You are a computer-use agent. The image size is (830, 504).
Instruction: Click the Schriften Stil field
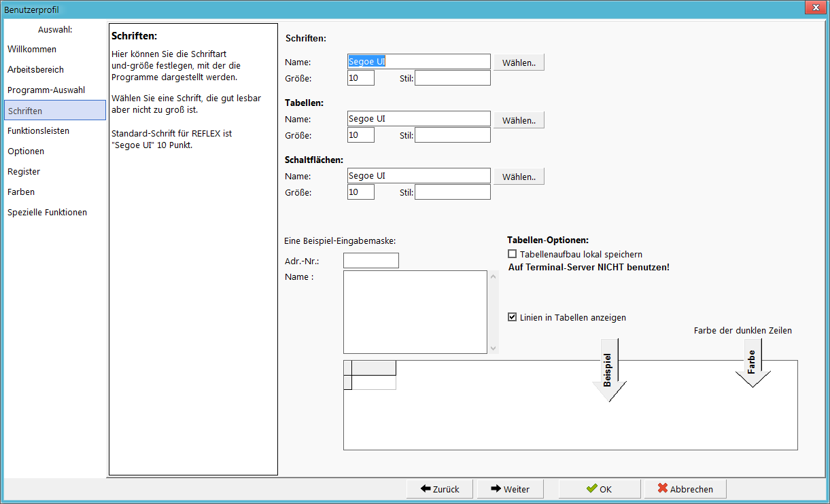[452, 78]
